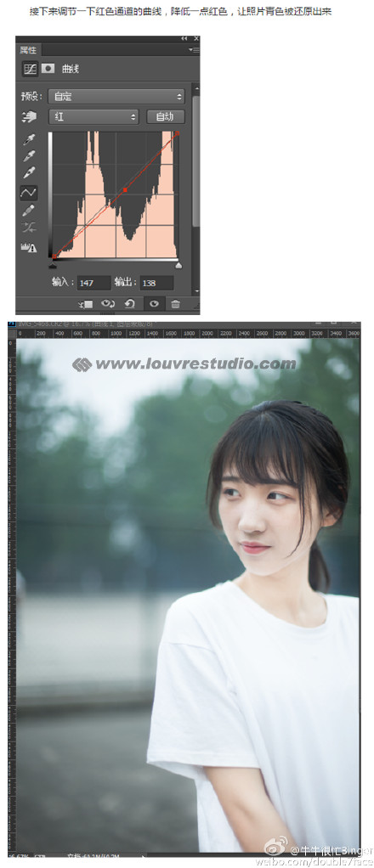Delete the adjustment layer with trash icon
Viewport: 374px width, 868px height.
tap(176, 303)
